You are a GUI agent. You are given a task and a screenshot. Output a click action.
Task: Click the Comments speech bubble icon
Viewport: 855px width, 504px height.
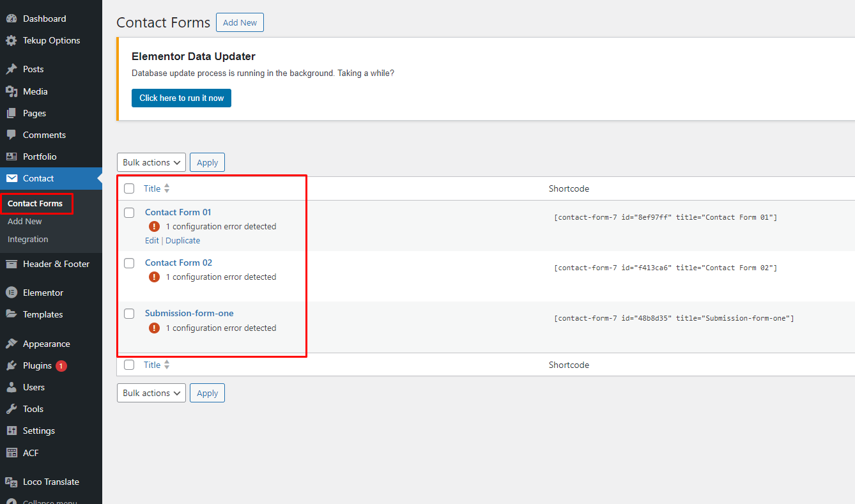[12, 135]
